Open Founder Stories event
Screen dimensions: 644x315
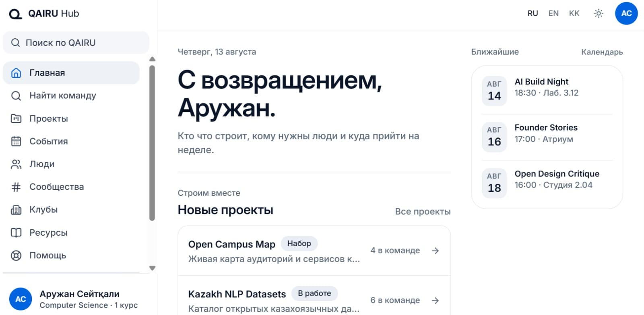pos(547,137)
